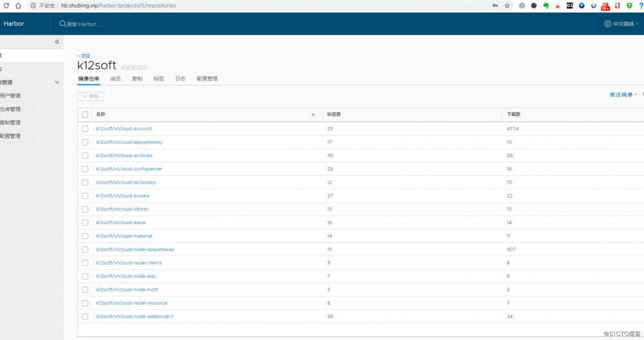Check the box for k12soft/xtcloud-appgateway
The width and height of the screenshot is (644, 340).
pos(85,142)
